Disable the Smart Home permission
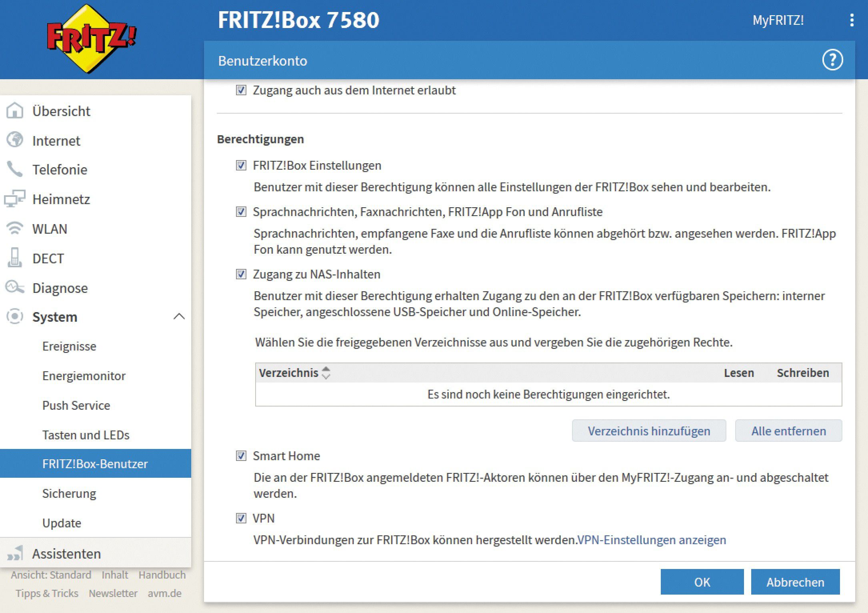The image size is (868, 613). tap(240, 456)
